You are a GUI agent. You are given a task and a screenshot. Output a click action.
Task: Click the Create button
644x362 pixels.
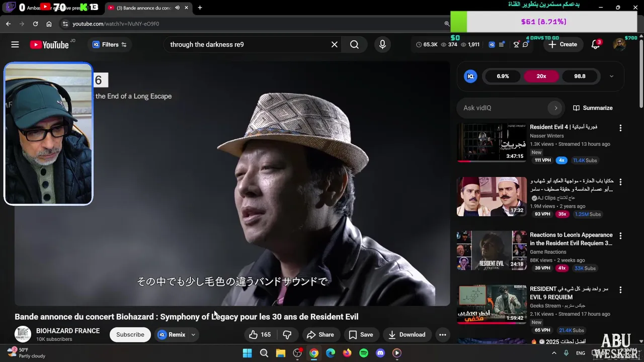[x=563, y=44]
